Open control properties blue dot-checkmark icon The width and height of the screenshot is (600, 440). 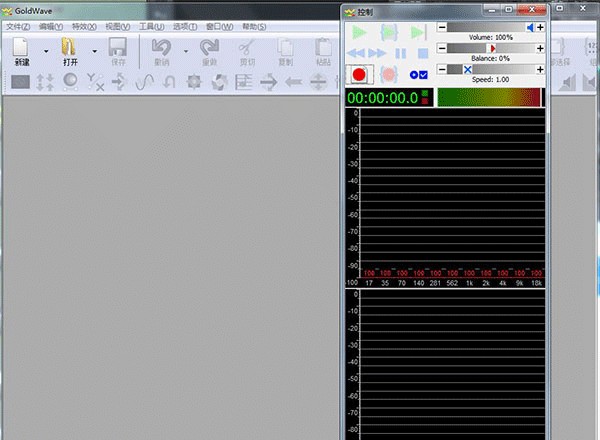point(419,75)
